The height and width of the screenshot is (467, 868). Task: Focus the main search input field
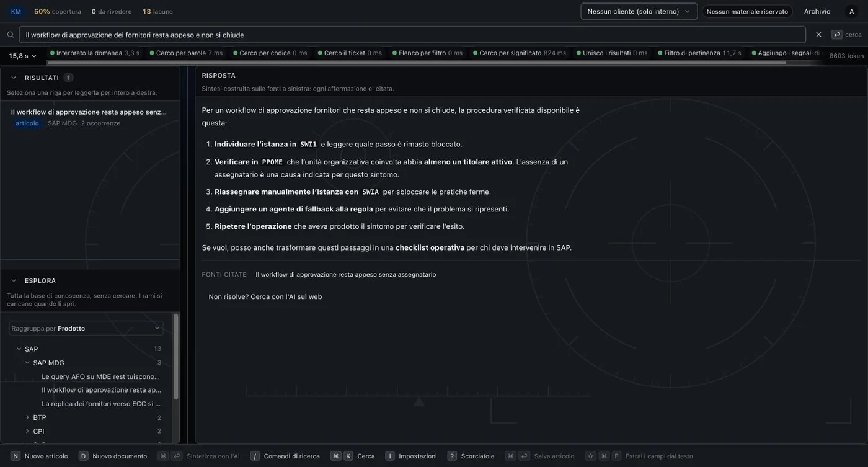(x=412, y=35)
